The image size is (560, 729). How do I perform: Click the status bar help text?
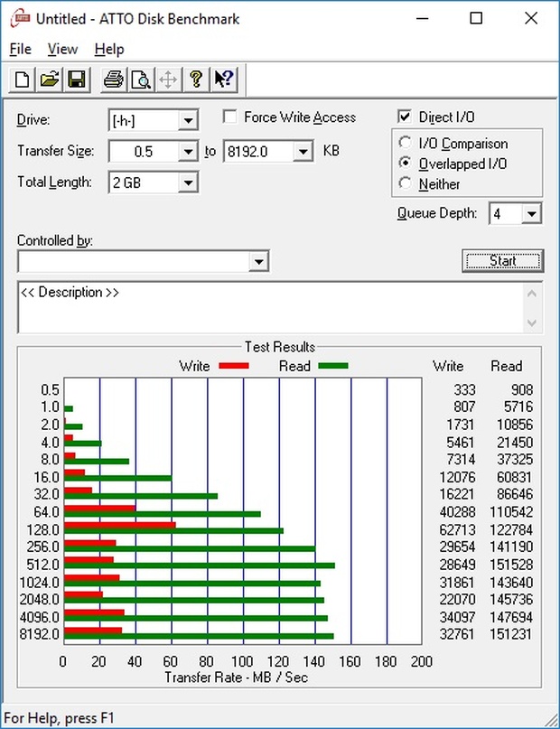[x=59, y=718]
